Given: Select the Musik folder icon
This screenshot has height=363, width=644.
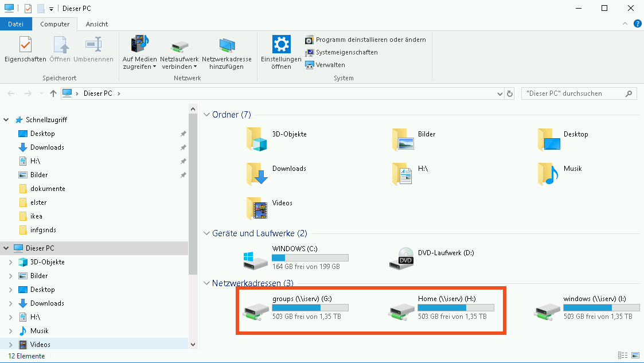Looking at the screenshot, I should tap(548, 174).
